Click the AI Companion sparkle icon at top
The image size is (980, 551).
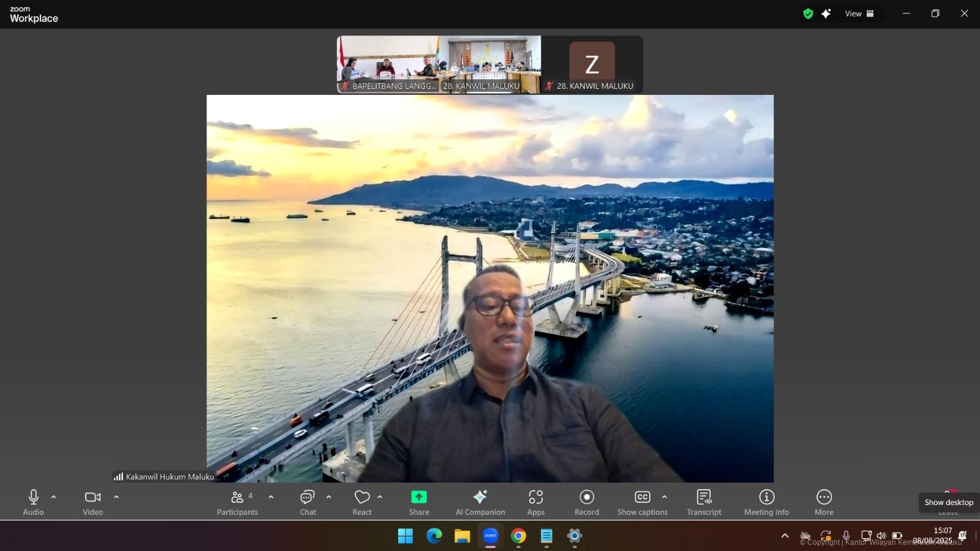click(x=826, y=13)
